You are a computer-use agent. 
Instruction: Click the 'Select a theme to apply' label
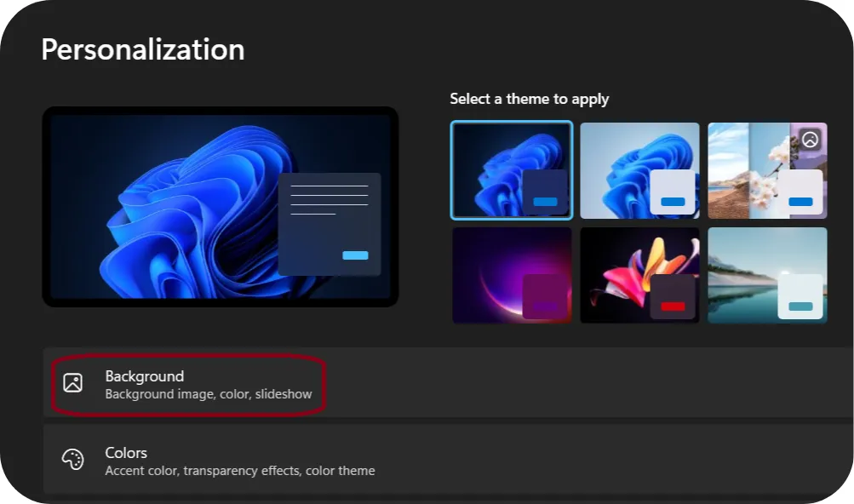(530, 99)
